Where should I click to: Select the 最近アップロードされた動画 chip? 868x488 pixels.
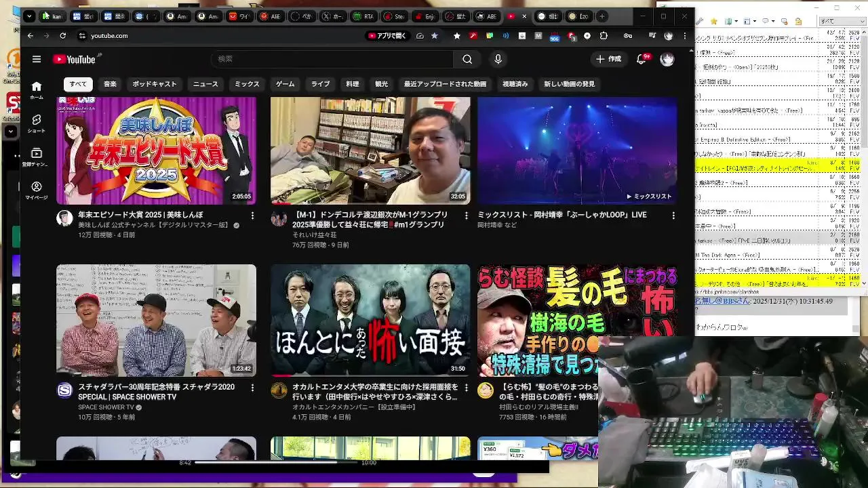point(446,84)
